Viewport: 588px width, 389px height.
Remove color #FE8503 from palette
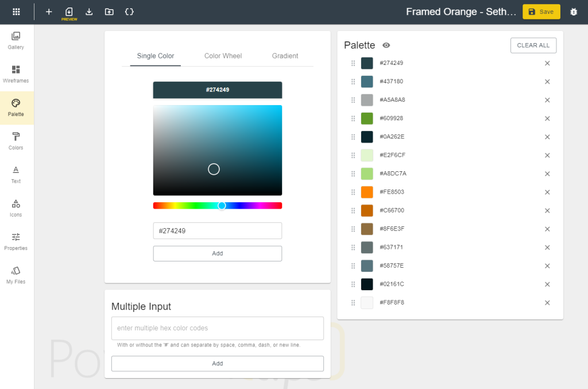pos(547,192)
